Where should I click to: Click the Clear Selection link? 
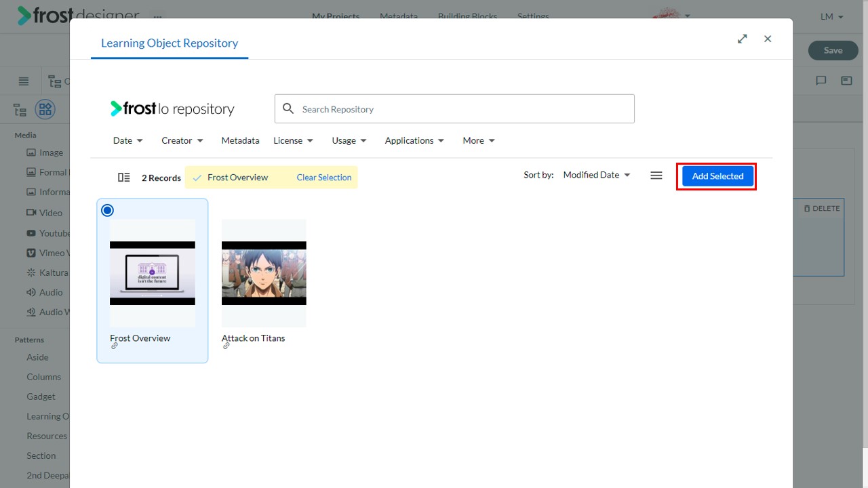[324, 178]
